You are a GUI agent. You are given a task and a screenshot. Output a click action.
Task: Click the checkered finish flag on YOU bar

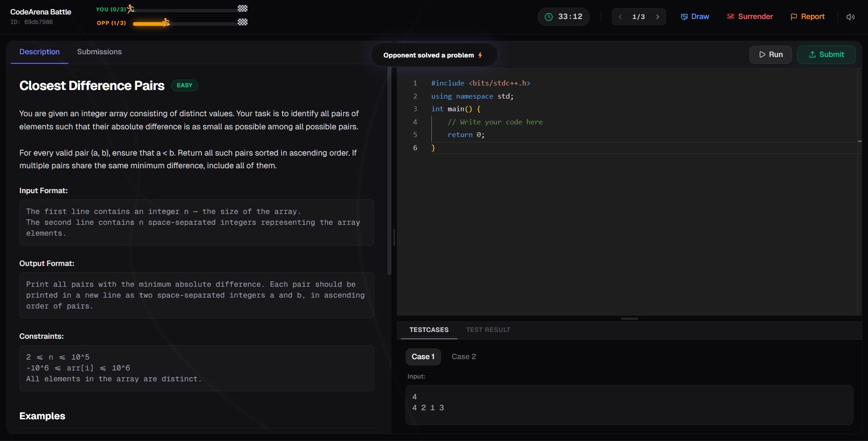tap(243, 8)
